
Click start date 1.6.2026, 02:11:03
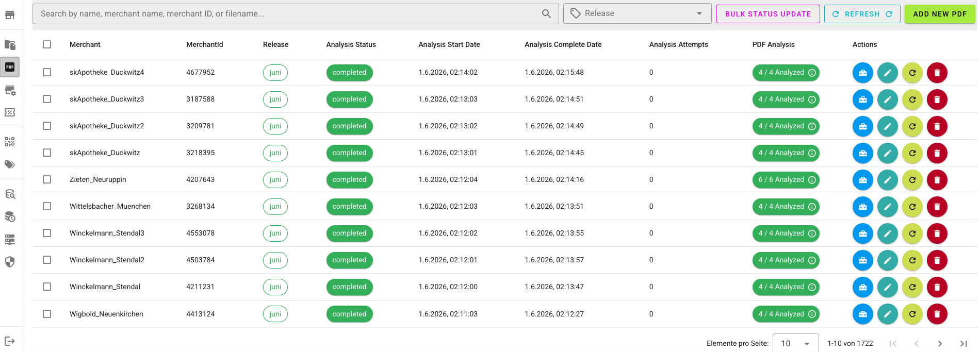point(448,314)
